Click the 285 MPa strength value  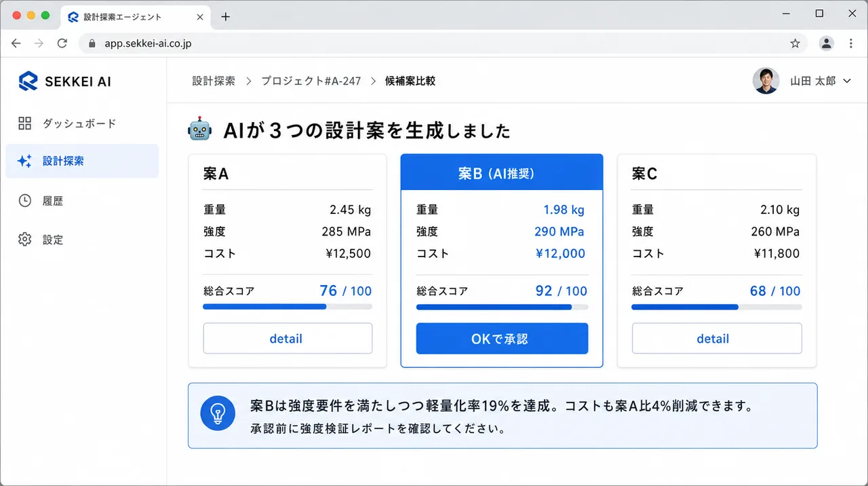click(347, 231)
